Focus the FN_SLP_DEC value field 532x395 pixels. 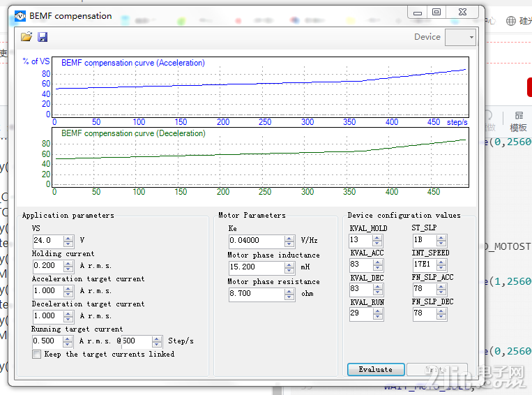tap(425, 313)
